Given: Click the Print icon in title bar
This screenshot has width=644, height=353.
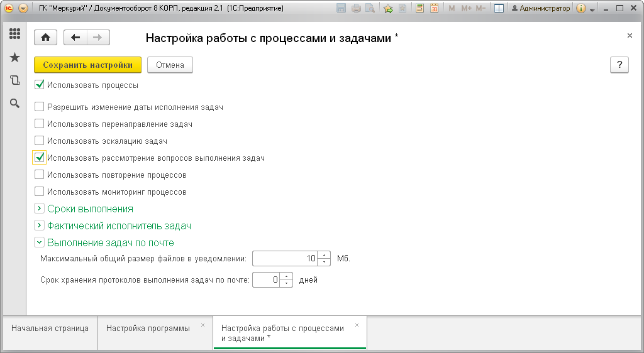Looking at the screenshot, I should [x=356, y=8].
